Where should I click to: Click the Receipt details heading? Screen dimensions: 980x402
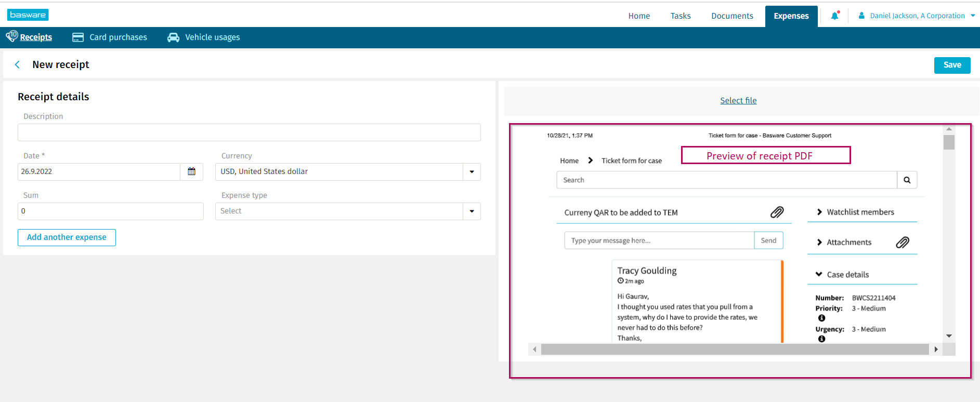click(54, 97)
